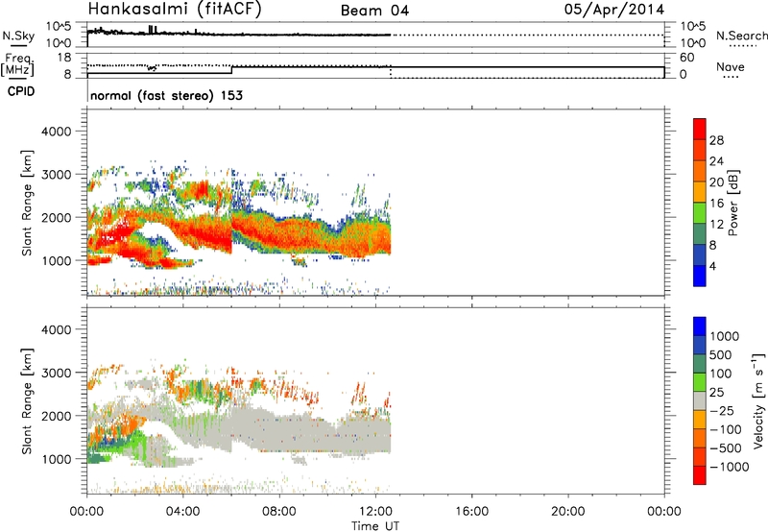Click the frequency step at 06:00 in frequency panel
This screenshot has width=768, height=532.
tap(231, 70)
